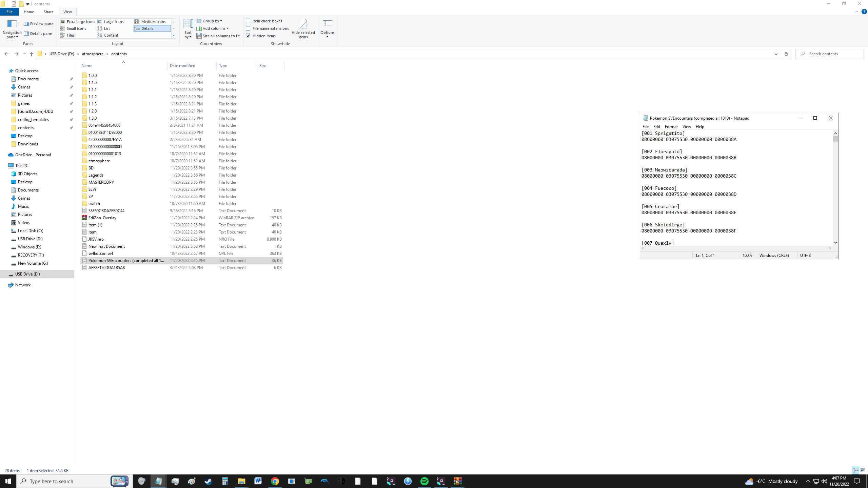Open 3D Objects in navigation pane
868x488 pixels.
tap(27, 174)
